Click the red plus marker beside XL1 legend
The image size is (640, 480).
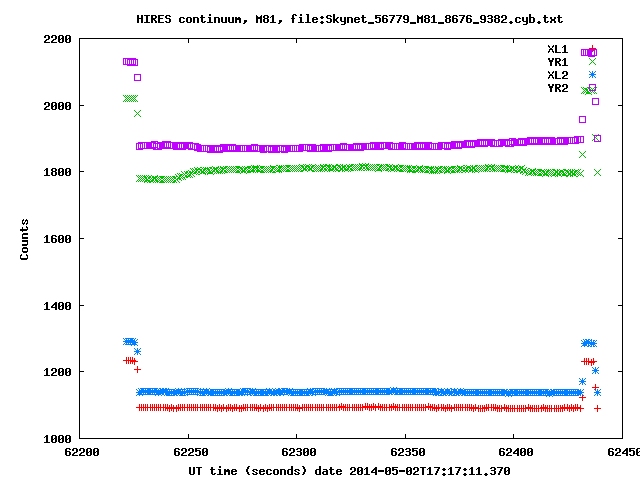[592, 49]
